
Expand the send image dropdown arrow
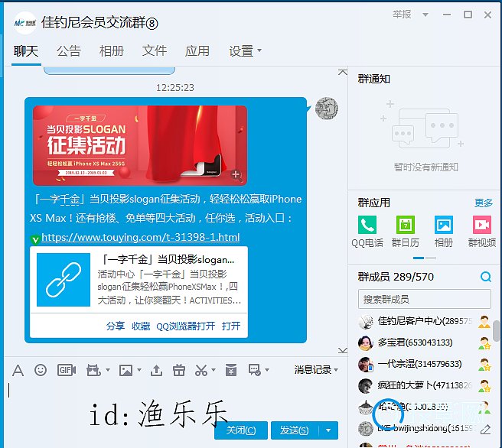click(x=139, y=370)
